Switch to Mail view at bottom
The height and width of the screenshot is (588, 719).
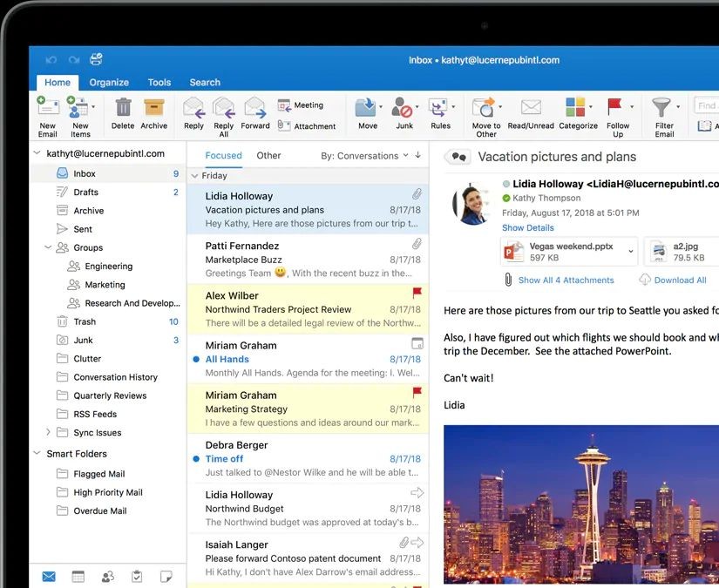pyautogui.click(x=49, y=576)
